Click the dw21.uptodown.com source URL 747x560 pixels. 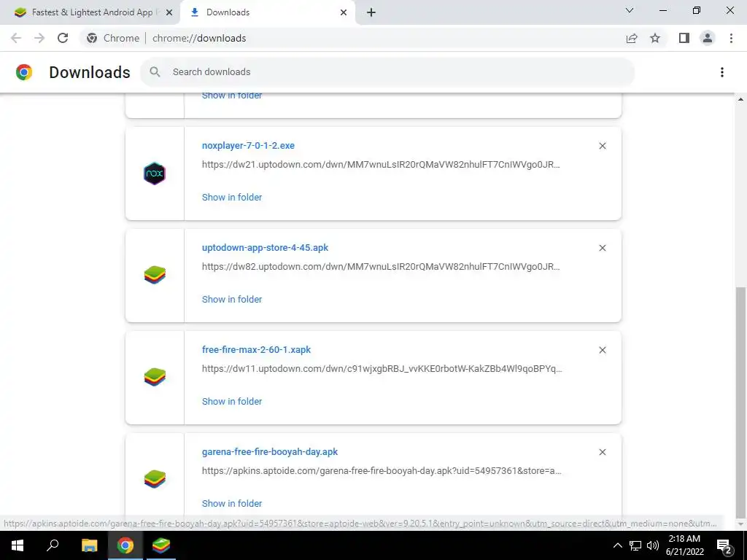(x=381, y=165)
